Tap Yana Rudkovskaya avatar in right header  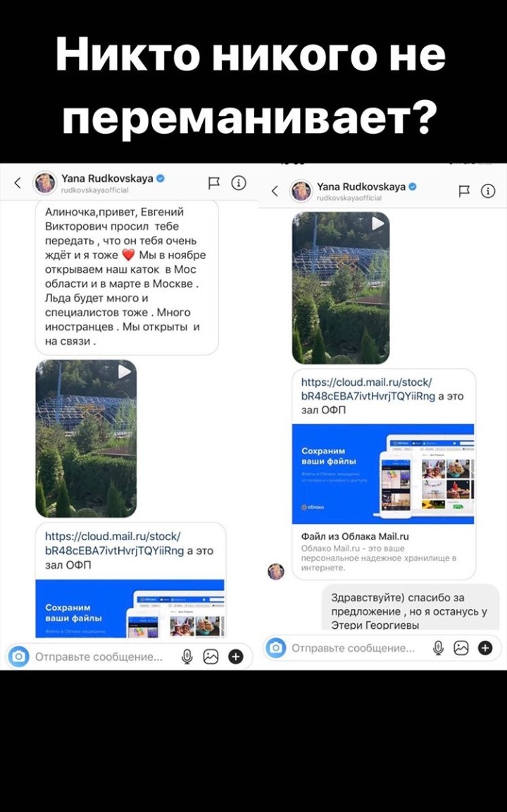click(x=301, y=191)
